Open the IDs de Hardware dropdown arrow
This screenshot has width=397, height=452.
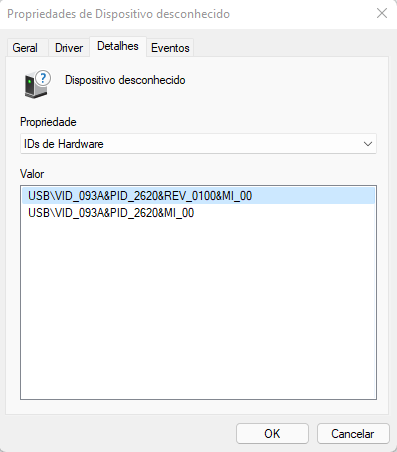[x=368, y=144]
